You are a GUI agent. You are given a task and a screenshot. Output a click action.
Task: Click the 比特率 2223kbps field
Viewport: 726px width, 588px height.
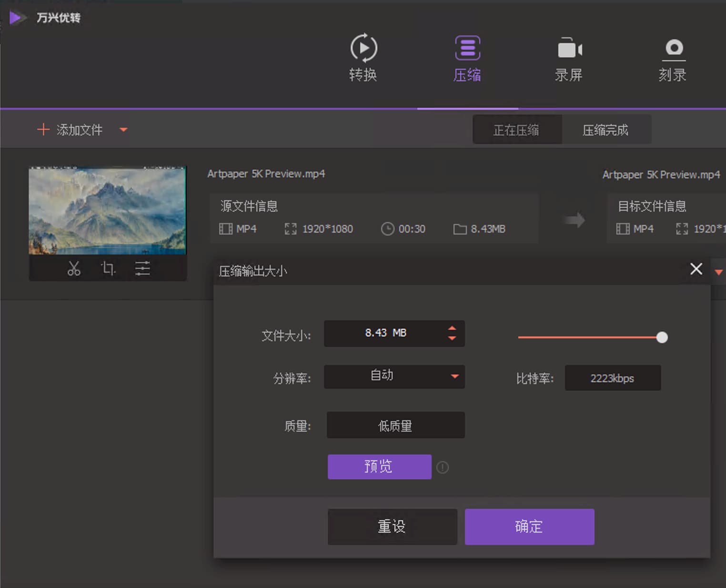[613, 378]
